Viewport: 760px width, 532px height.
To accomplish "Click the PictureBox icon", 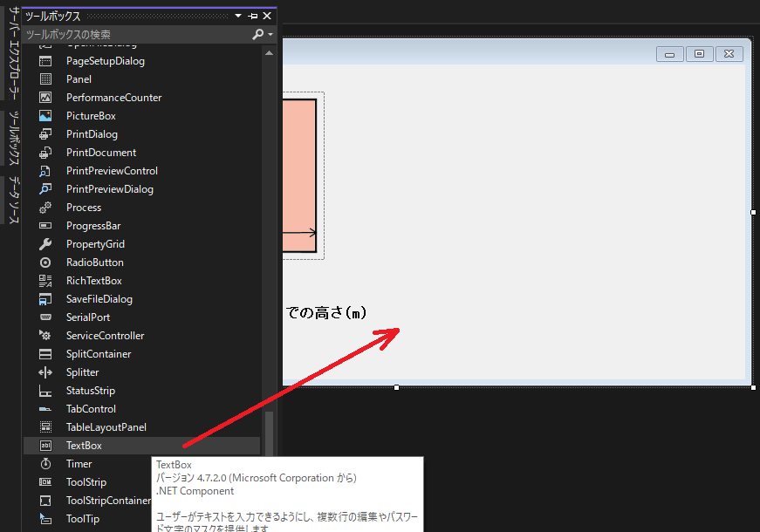I will click(45, 116).
